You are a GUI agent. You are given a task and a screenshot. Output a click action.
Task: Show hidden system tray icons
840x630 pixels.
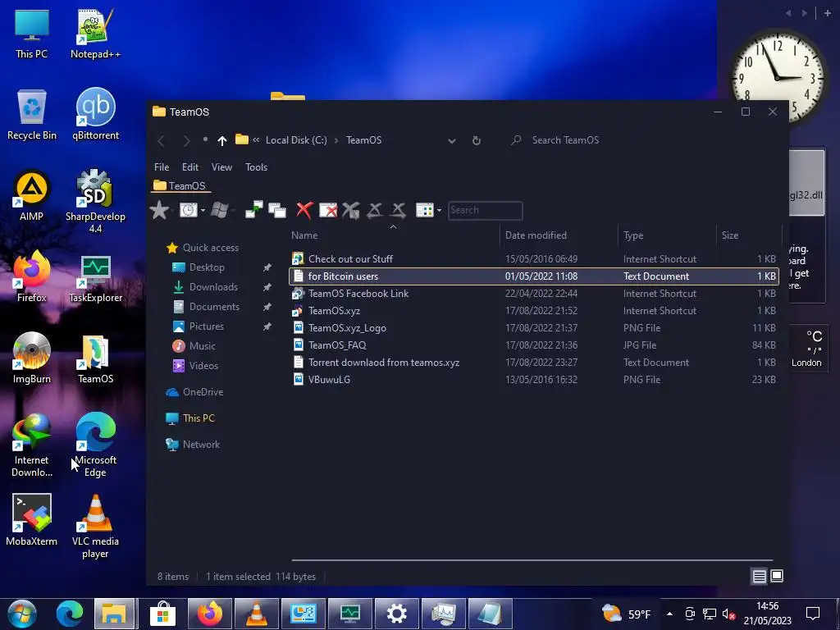click(x=669, y=614)
